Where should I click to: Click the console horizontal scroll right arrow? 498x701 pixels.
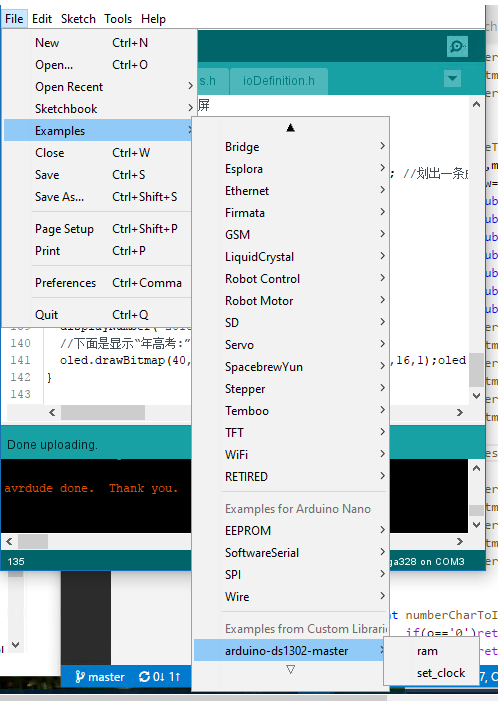(x=460, y=541)
